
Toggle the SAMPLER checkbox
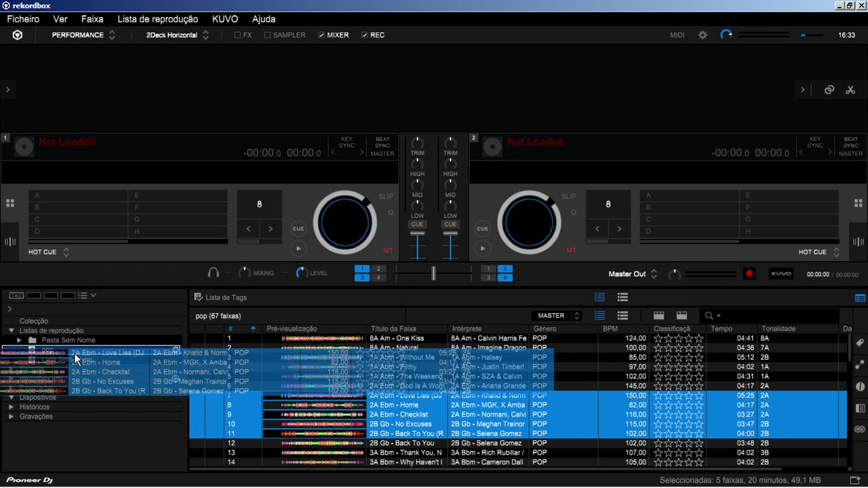267,35
